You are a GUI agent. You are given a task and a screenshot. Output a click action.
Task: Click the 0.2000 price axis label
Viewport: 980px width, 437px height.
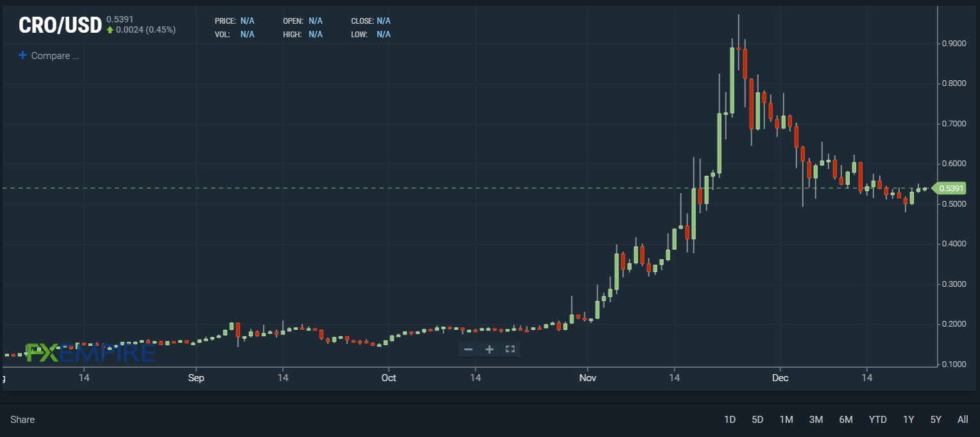[x=953, y=324]
